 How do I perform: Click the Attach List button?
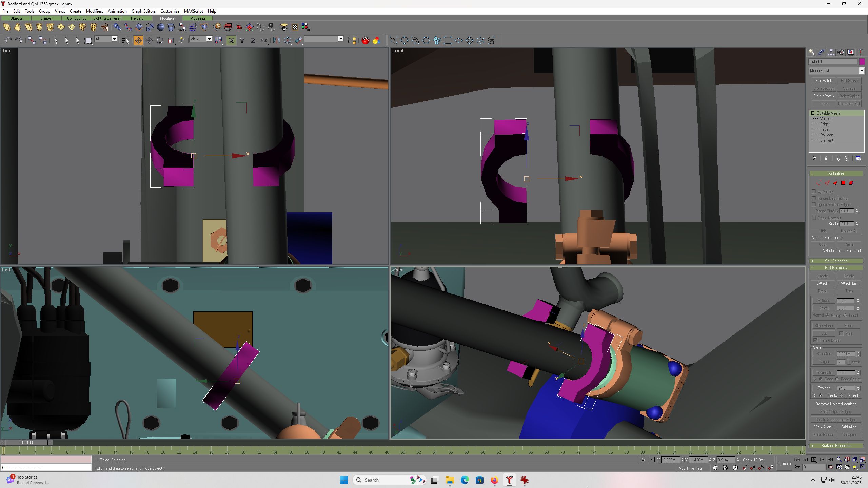(849, 283)
